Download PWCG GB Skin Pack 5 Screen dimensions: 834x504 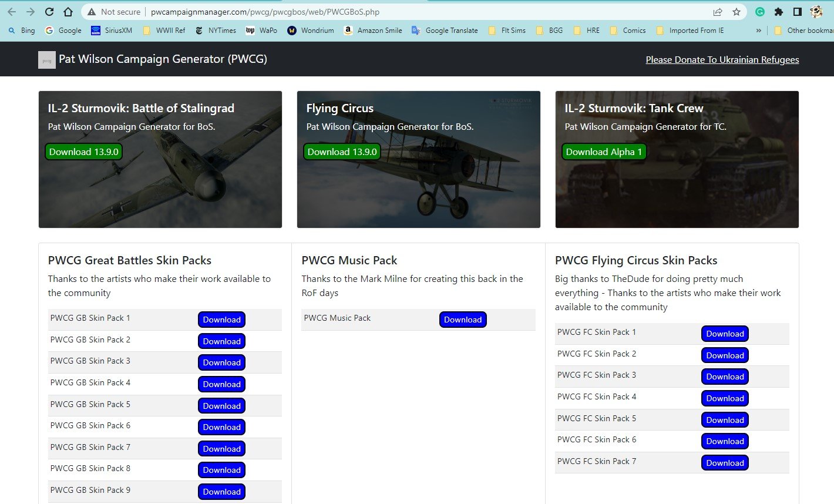point(221,406)
